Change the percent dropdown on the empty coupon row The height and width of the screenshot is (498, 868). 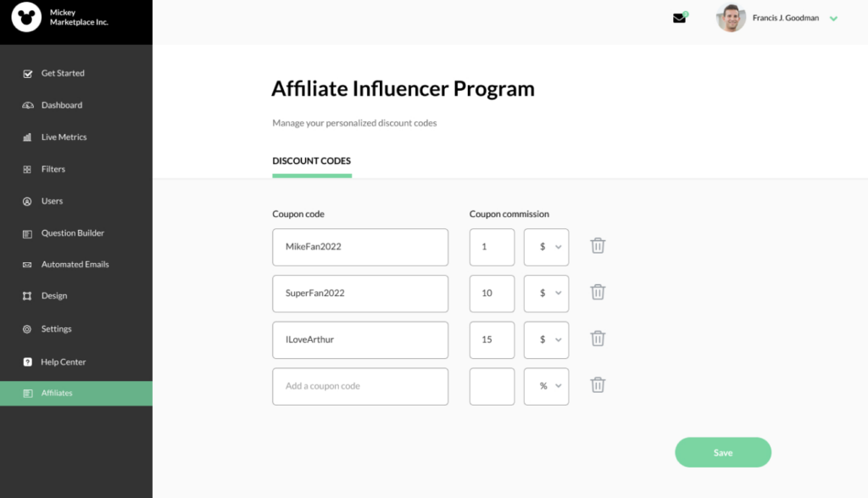(546, 385)
